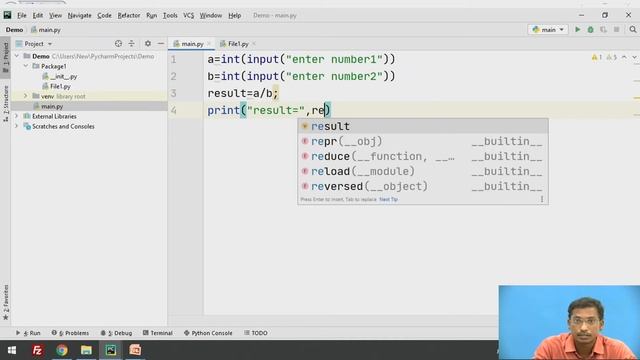
Task: Open the Navigate menu
Action: [80, 16]
